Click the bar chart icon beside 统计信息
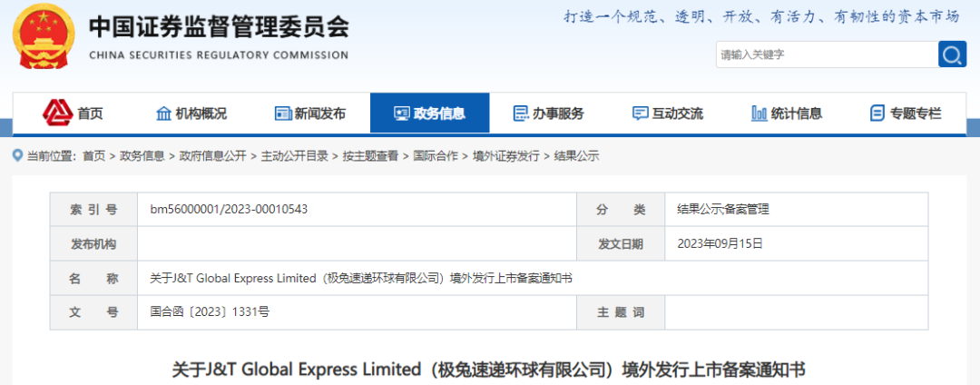Screen dimensions: 980x385 (759, 114)
